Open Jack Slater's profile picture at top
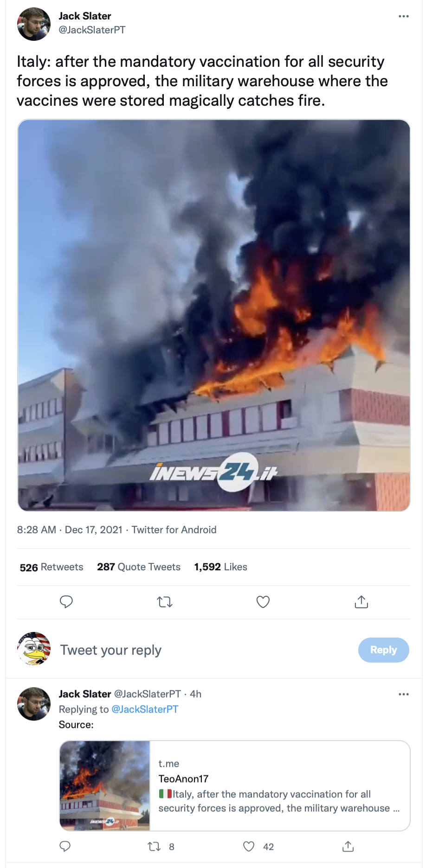The height and width of the screenshot is (868, 426). point(34,24)
